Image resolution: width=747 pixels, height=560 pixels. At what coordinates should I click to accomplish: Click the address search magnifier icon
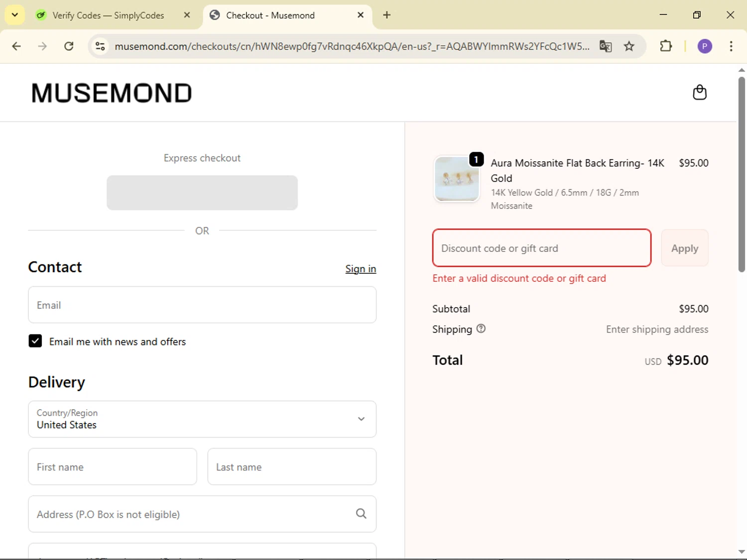click(x=361, y=514)
